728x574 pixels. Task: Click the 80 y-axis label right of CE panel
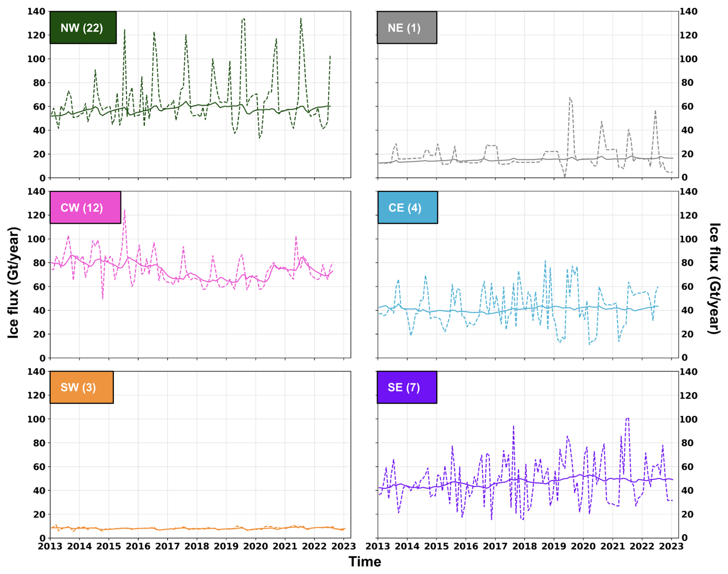[x=688, y=263]
